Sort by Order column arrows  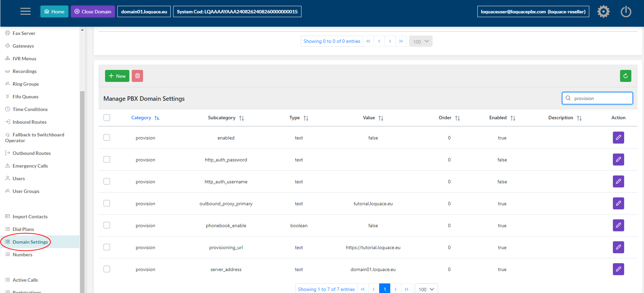[x=458, y=118]
